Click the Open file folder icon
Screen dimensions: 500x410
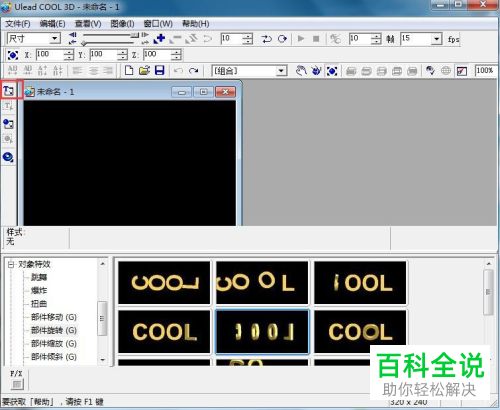(144, 70)
